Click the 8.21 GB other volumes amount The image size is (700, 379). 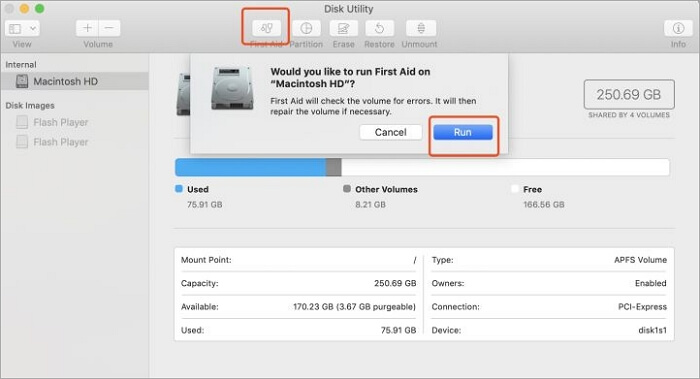(371, 204)
